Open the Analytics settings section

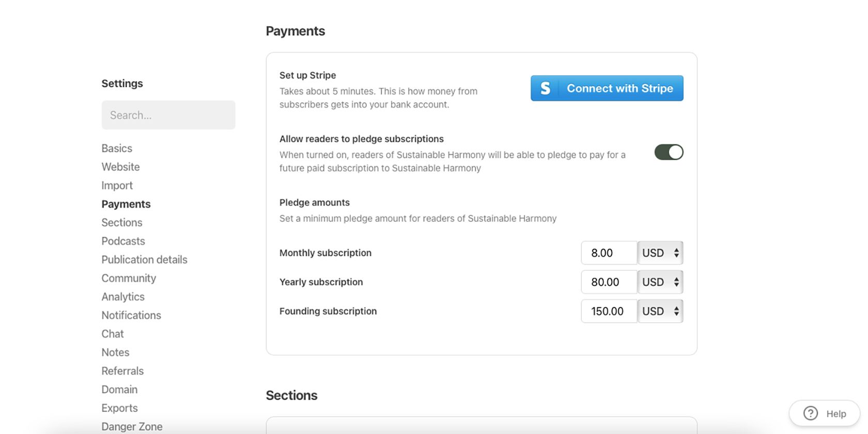[x=122, y=297]
